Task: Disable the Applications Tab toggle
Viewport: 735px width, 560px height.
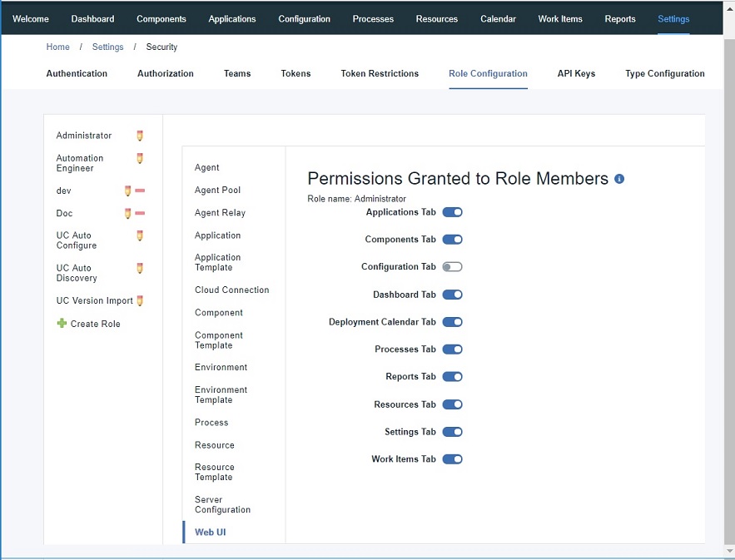Action: click(452, 212)
